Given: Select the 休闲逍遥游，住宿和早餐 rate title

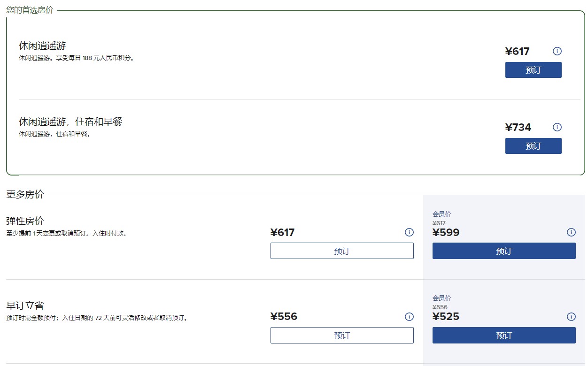Looking at the screenshot, I should click(70, 122).
